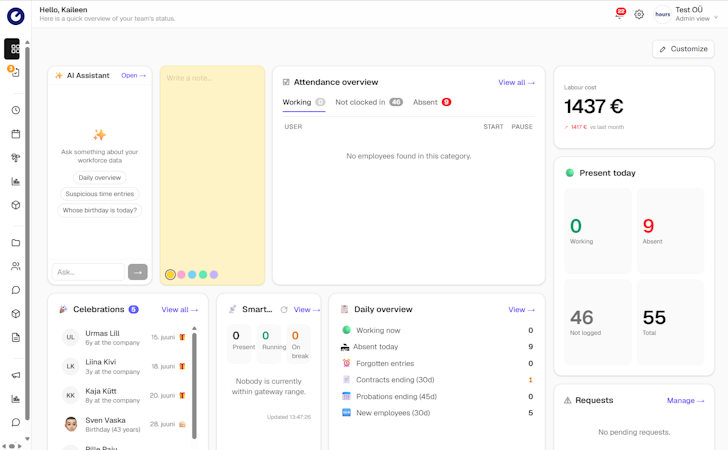Open the chart icon directly below the palm tree icon
Screen dimensions: 728x450
16,181
